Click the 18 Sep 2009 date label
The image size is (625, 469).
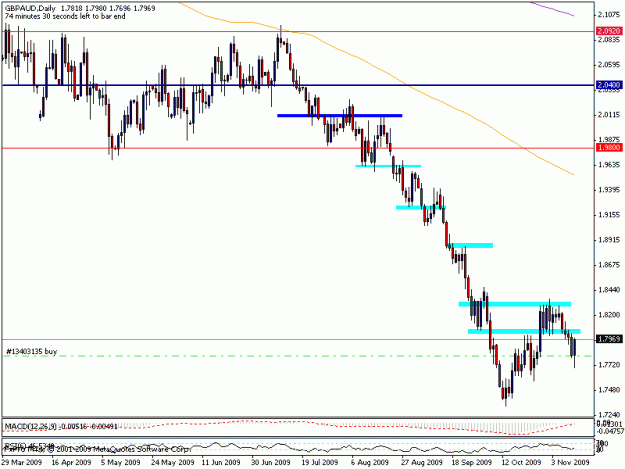click(472, 462)
